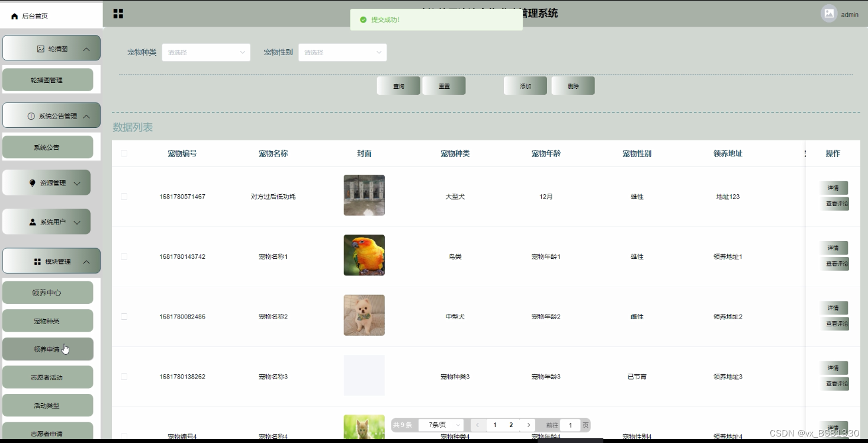Viewport: 868px width, 443px height.
Task: Open 宠物种类 sidebar menu item
Action: pyautogui.click(x=47, y=321)
